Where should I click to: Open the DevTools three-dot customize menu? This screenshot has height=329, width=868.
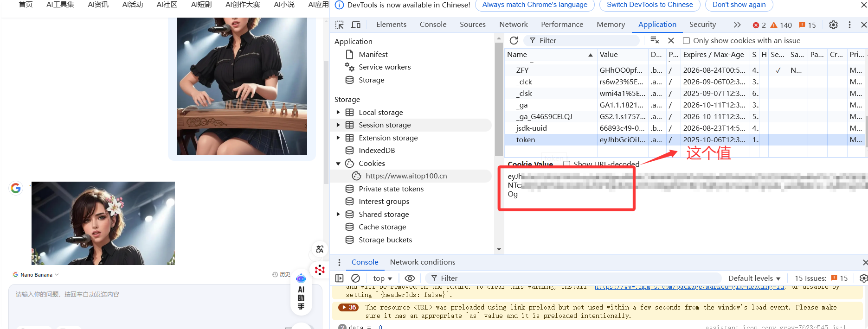pos(849,25)
